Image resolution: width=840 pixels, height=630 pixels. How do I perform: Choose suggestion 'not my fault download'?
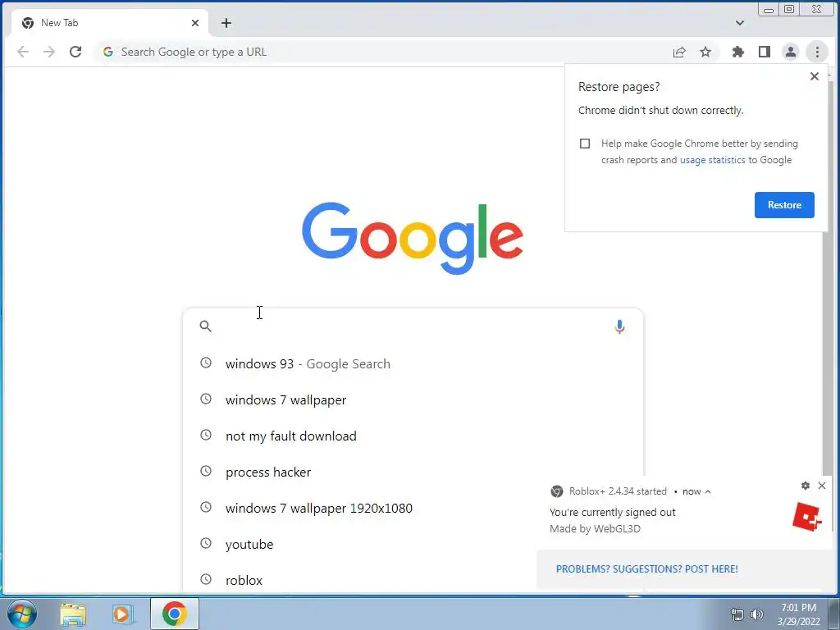coord(413,436)
